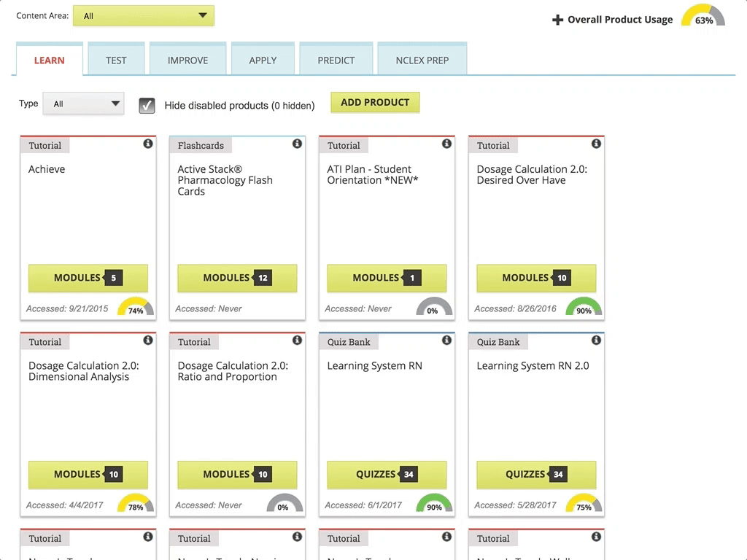
Task: Open Modules for Active Stack Pharmacology Flash Cards
Action: point(237,278)
